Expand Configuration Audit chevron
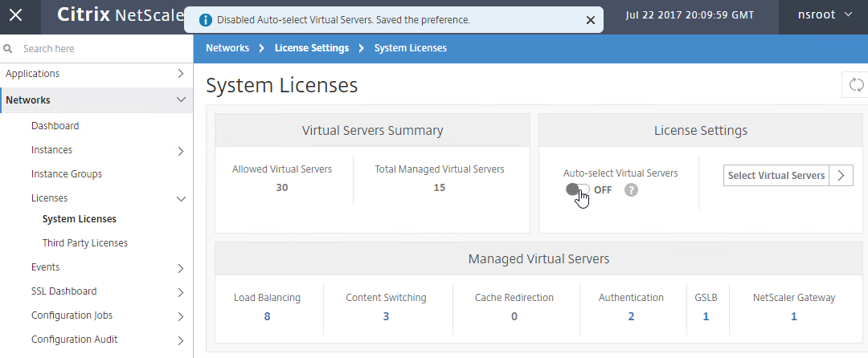Image resolution: width=868 pixels, height=358 pixels. 181,340
